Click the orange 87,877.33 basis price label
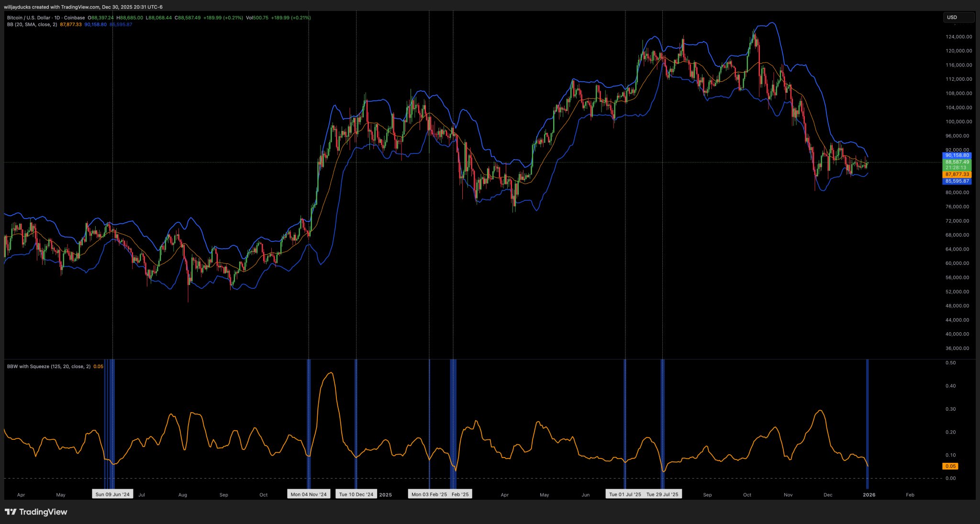Screen dimensions: 980x524 957,175
